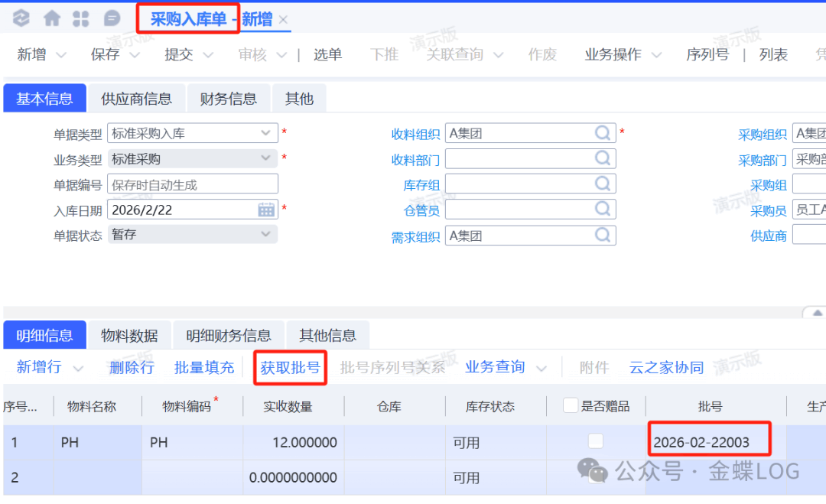Open the chat message bubble icon
Viewport: 826px width, 504px height.
(112, 18)
